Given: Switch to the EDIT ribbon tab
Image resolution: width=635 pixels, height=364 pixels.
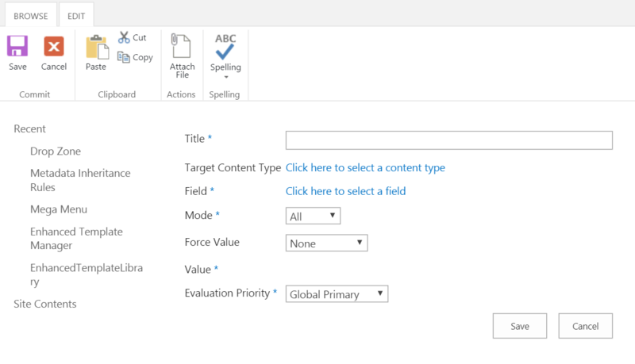Looking at the screenshot, I should click(x=76, y=15).
